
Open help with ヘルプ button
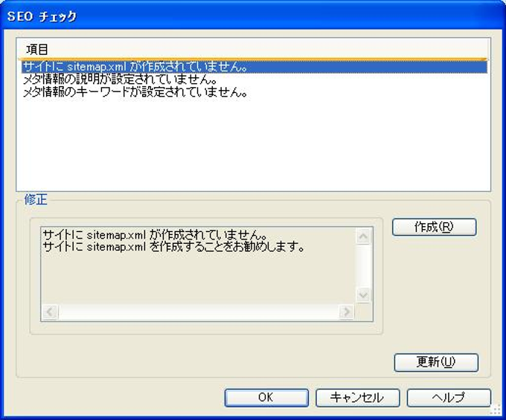pyautogui.click(x=449, y=398)
